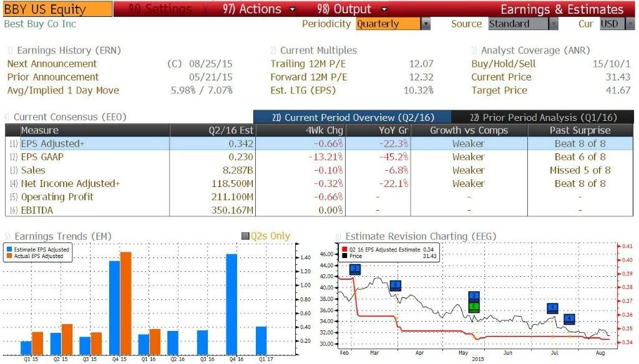Image resolution: width=639 pixels, height=364 pixels.
Task: Click the Beat 6 of 8 cell
Action: point(580,156)
